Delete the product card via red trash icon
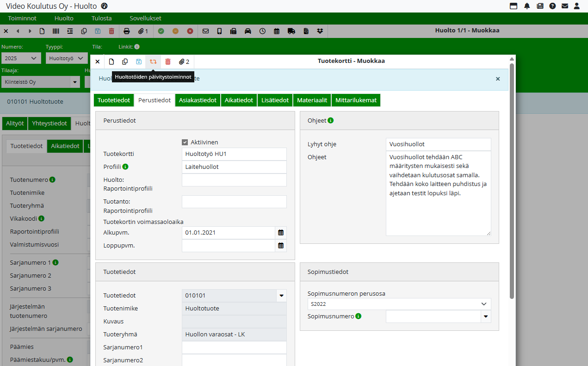588x366 pixels. coord(168,62)
